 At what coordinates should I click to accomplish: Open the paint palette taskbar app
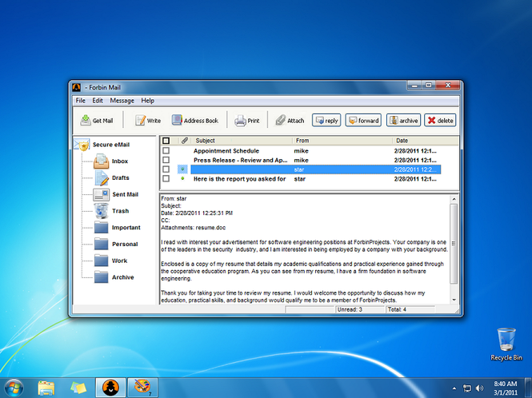(142, 388)
